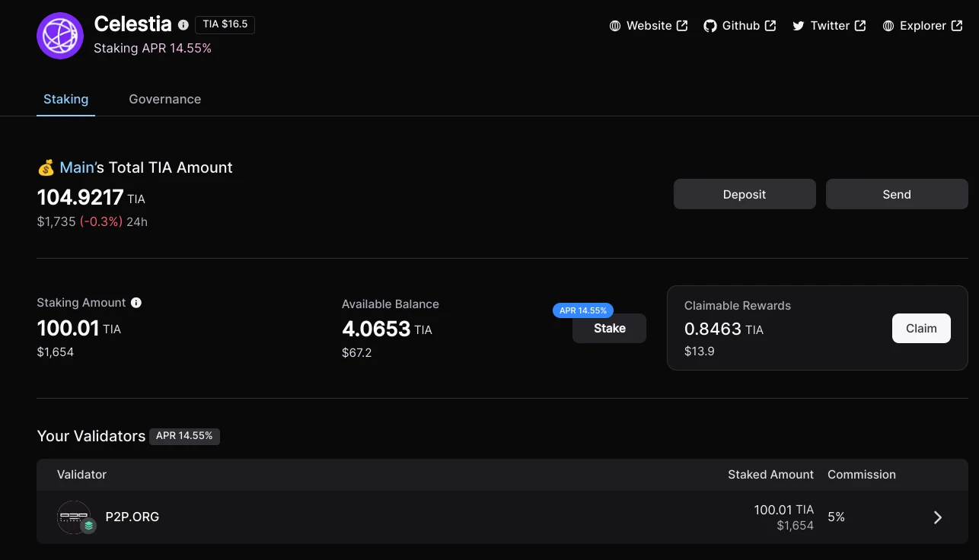
Task: Click the (-0.3%) 24h change value
Action: pos(101,222)
